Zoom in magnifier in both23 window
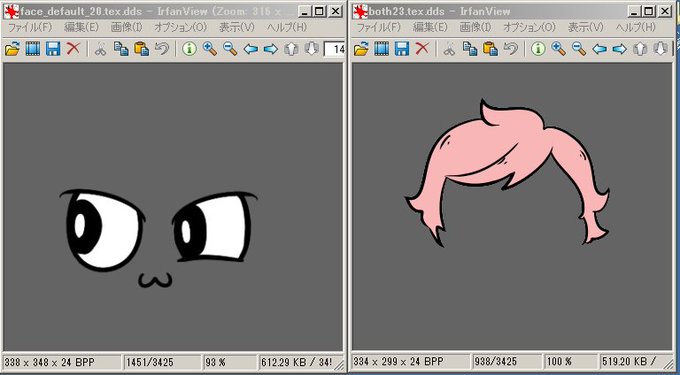 tap(558, 49)
